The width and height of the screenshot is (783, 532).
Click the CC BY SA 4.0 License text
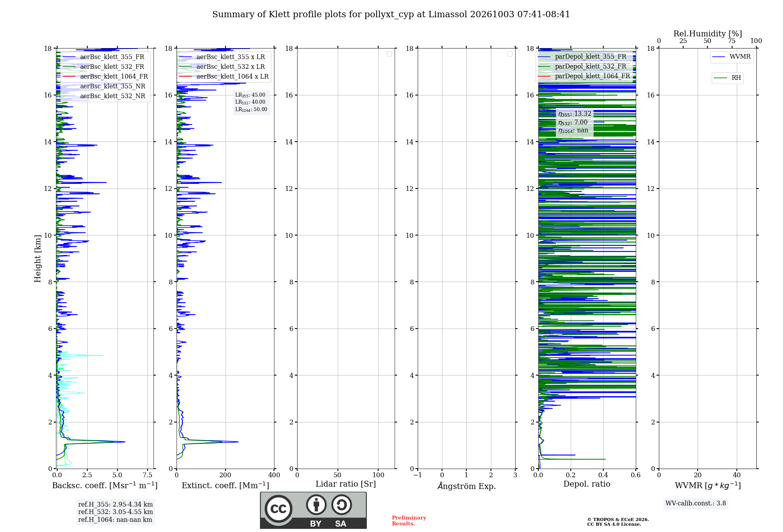[614, 524]
